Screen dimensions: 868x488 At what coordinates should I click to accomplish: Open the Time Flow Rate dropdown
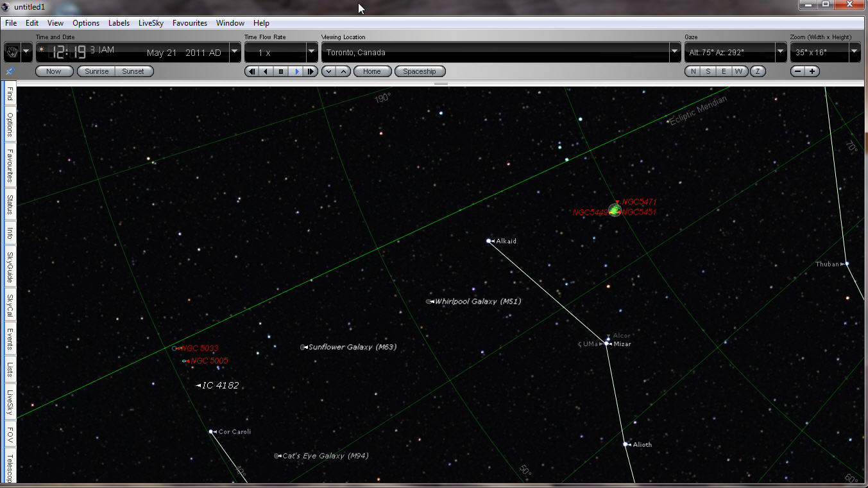coord(311,53)
